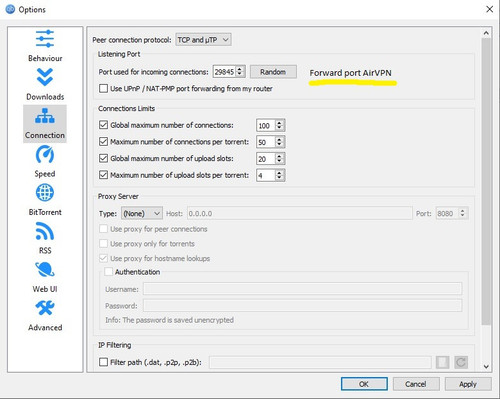The image size is (500, 399).
Task: Close the Options dialog window
Action: tap(489, 9)
